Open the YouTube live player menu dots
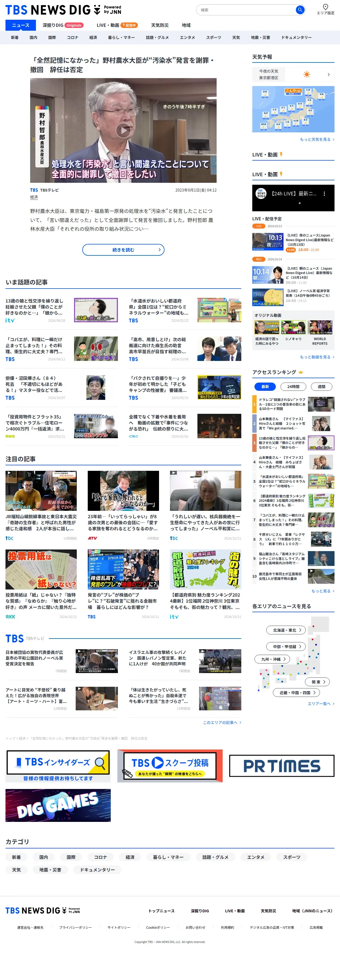Screen dimensions: 340x980 (324, 194)
